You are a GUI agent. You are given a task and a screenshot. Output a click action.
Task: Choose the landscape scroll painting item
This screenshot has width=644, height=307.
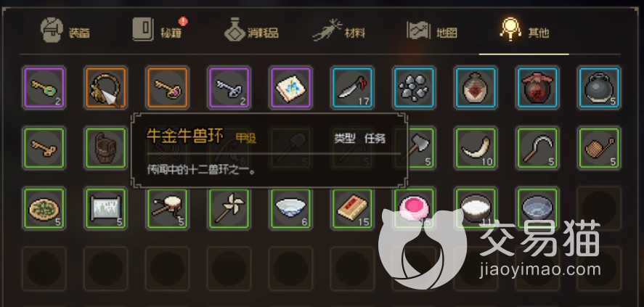[106, 208]
